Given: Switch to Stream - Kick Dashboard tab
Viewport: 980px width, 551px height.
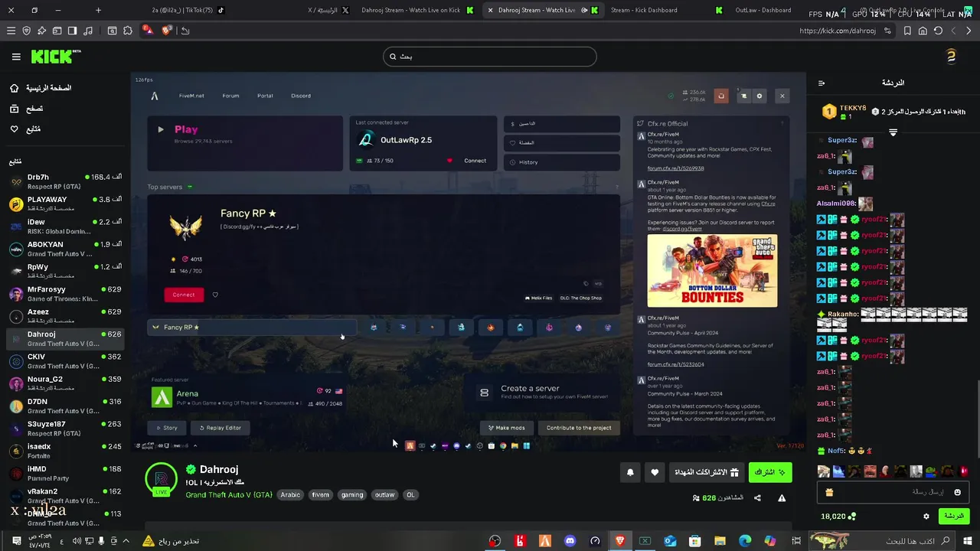Looking at the screenshot, I should [x=643, y=10].
